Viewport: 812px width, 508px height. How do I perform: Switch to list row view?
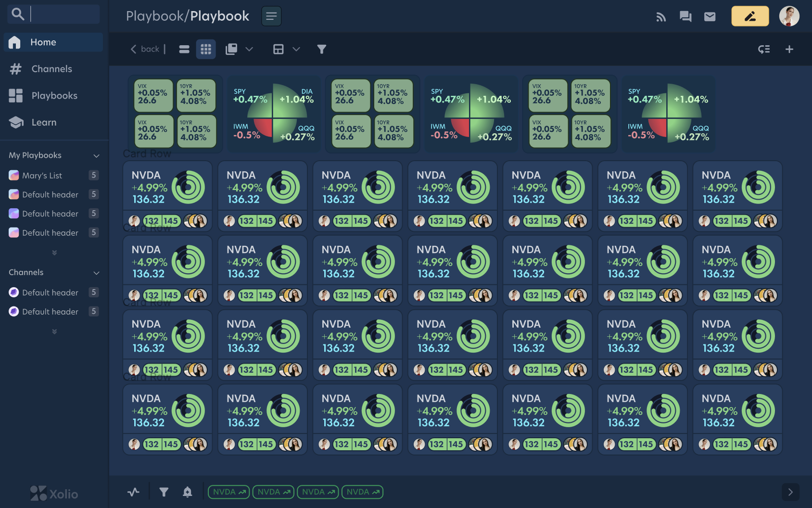[184, 49]
